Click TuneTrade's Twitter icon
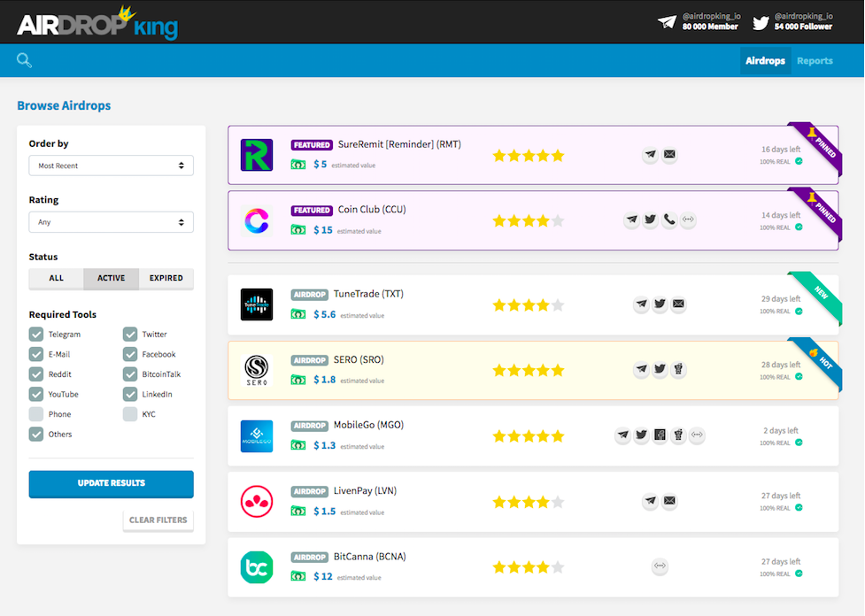Image resolution: width=865 pixels, height=616 pixels. pos(660,304)
